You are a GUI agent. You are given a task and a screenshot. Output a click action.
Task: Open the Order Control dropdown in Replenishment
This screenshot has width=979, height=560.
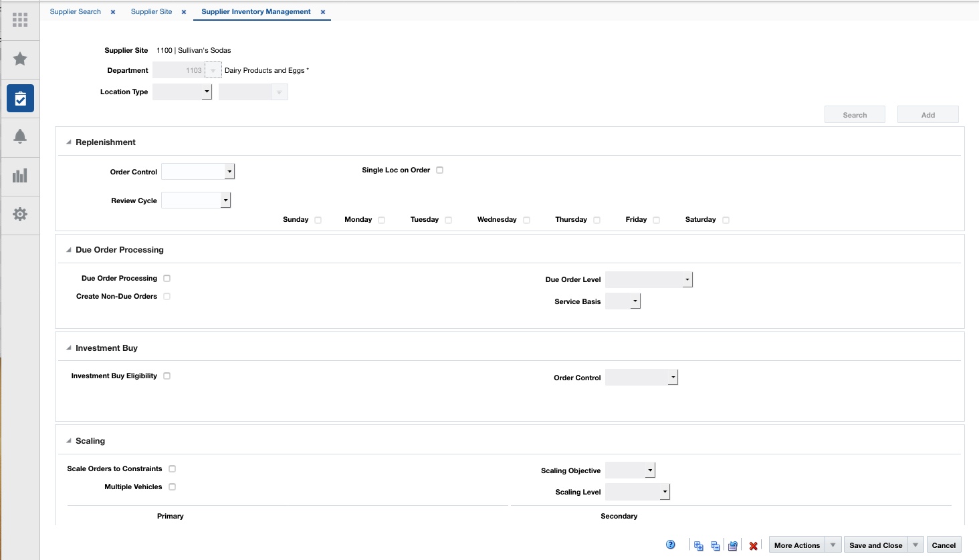pyautogui.click(x=229, y=171)
